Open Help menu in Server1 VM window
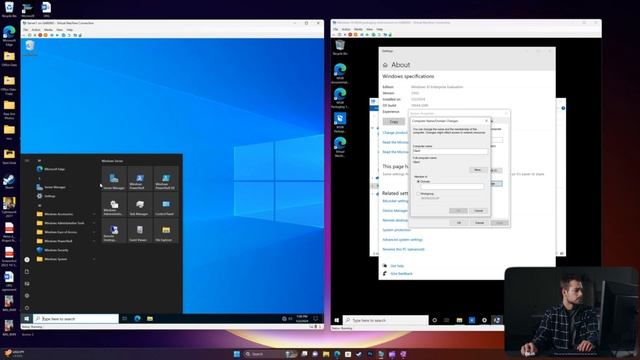Screen dimensions: 640x360 click(x=70, y=30)
